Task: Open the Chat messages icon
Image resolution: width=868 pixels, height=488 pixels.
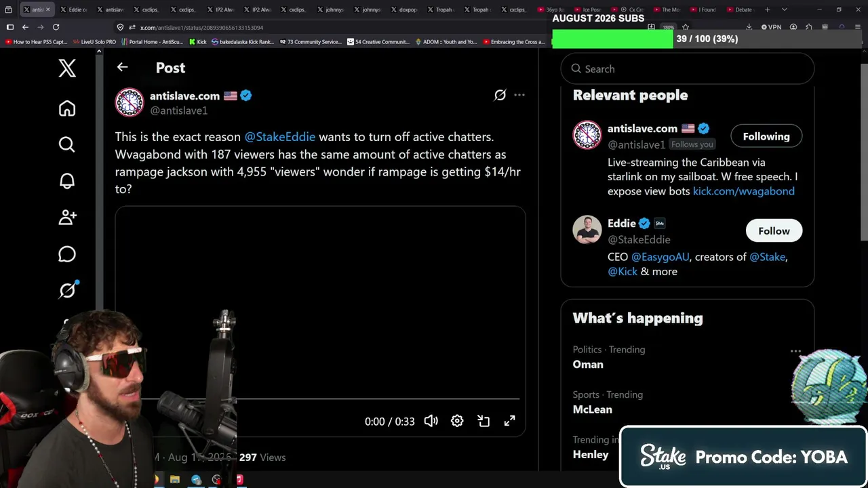Action: (x=67, y=253)
